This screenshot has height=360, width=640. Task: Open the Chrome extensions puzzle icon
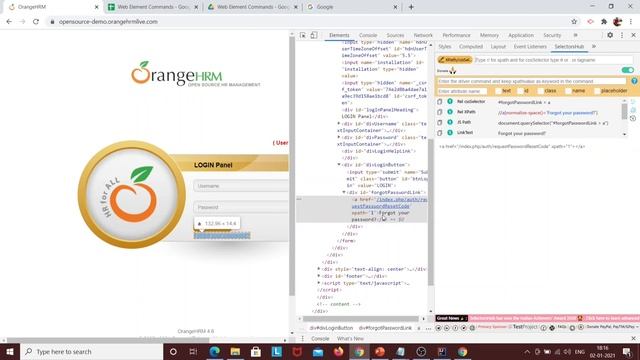(604, 22)
